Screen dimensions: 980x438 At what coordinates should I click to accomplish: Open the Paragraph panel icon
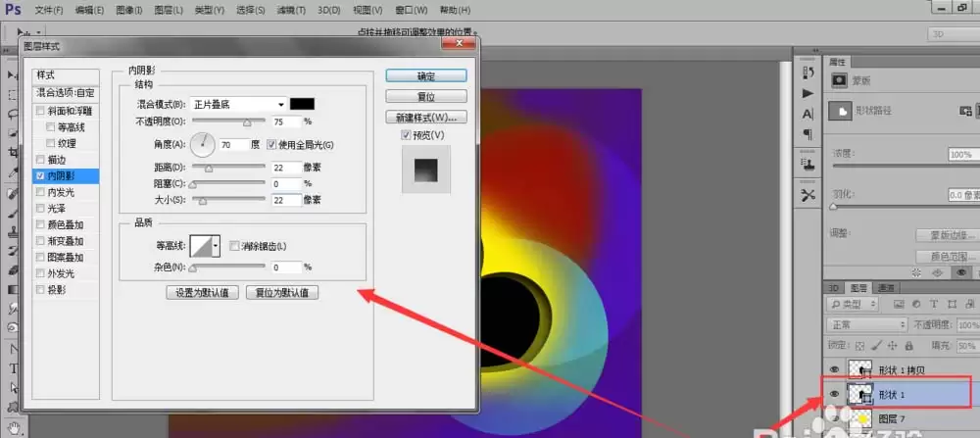808,134
